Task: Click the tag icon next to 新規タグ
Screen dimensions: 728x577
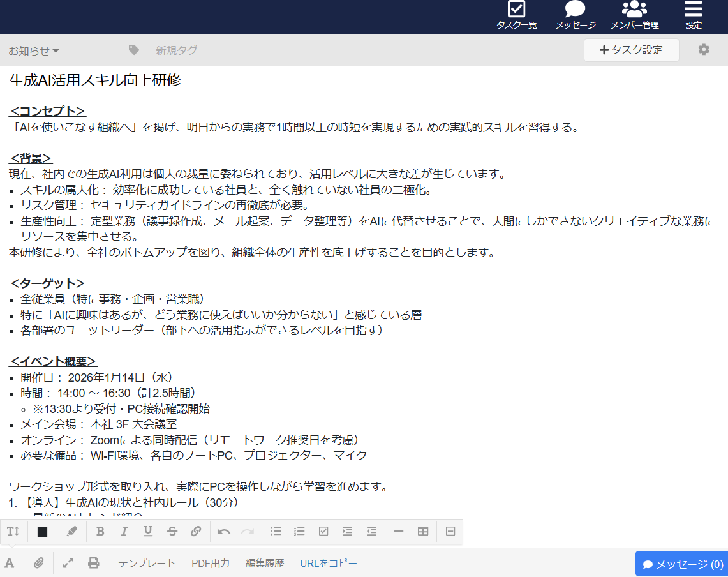Action: coord(133,50)
